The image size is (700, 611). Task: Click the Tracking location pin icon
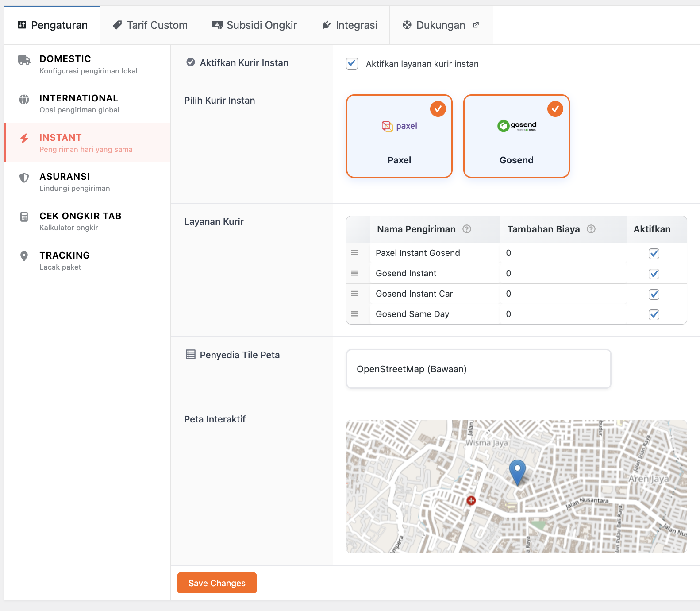[24, 256]
